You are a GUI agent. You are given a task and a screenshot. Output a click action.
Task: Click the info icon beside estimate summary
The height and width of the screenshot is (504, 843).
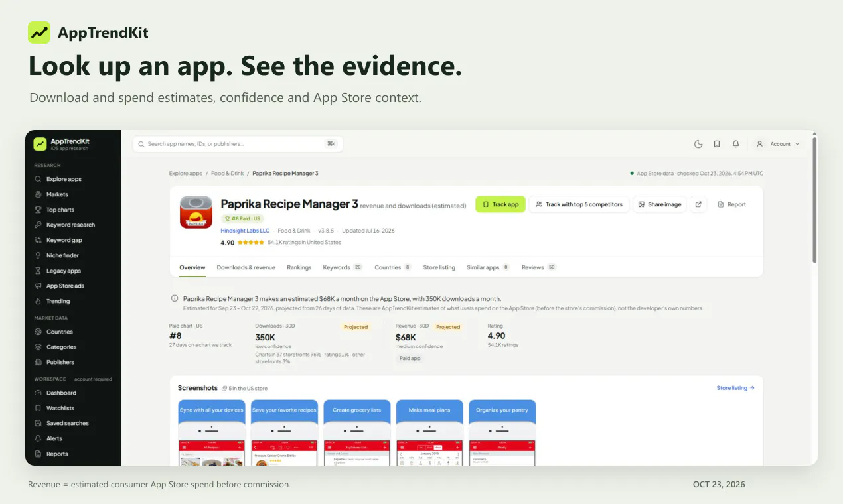175,298
